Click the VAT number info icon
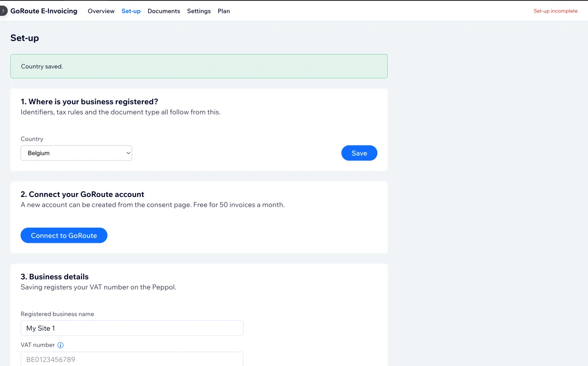The height and width of the screenshot is (366, 588). click(60, 345)
